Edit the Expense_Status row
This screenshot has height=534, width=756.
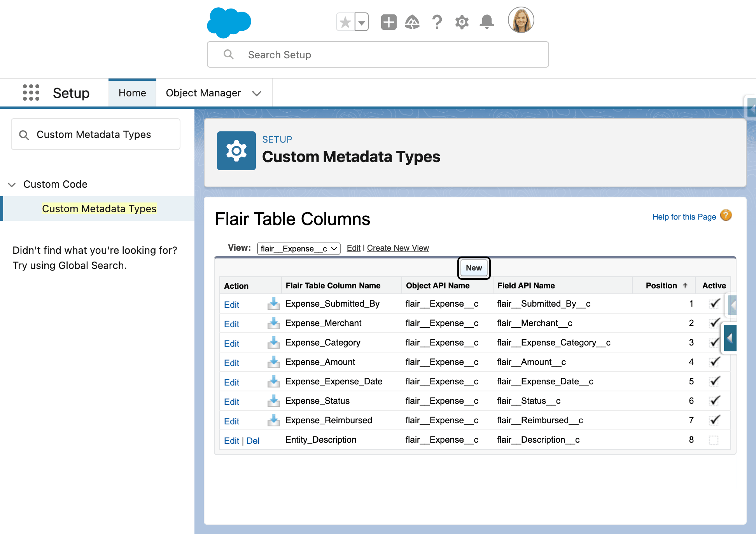[x=231, y=402]
